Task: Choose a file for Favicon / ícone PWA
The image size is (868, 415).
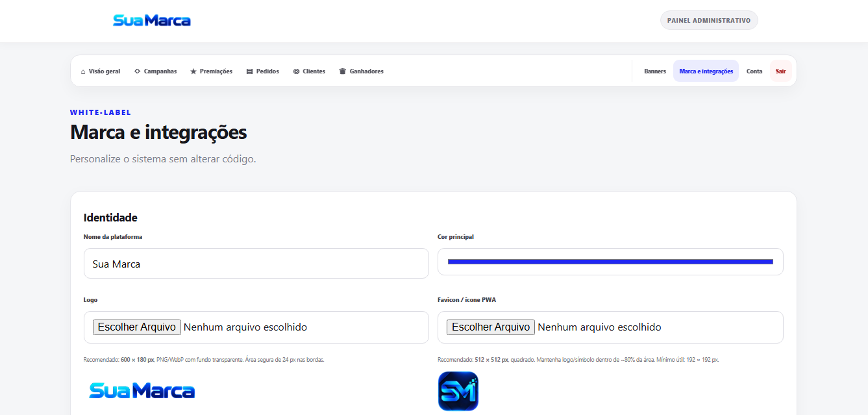Action: [491, 327]
